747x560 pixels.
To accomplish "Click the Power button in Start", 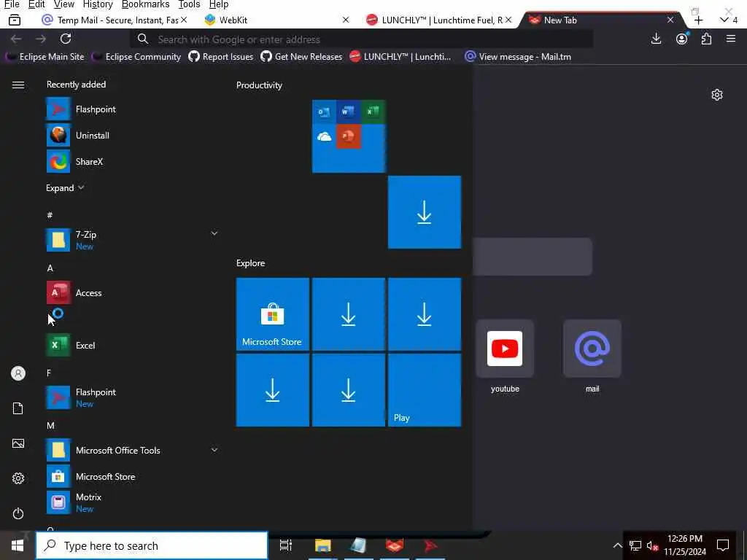I will 18,514.
